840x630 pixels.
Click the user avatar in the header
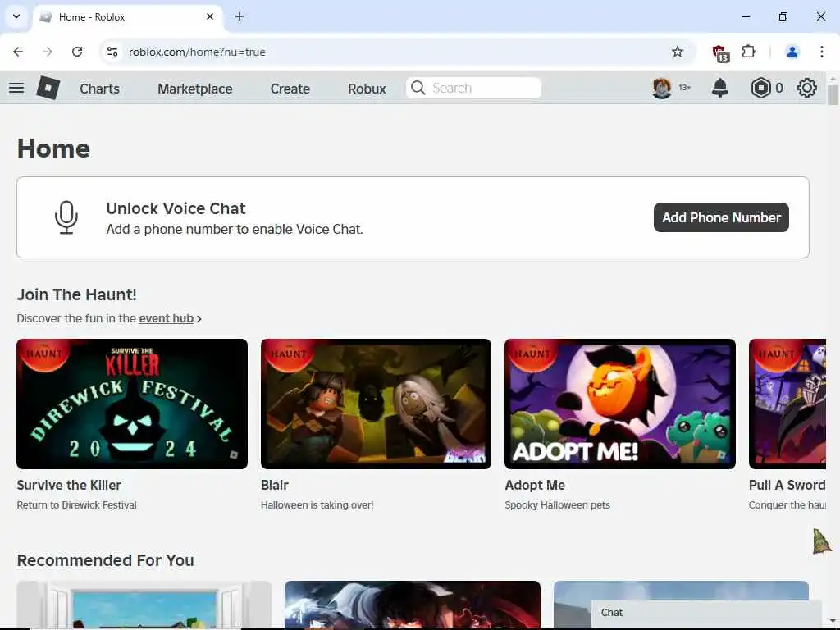662,88
